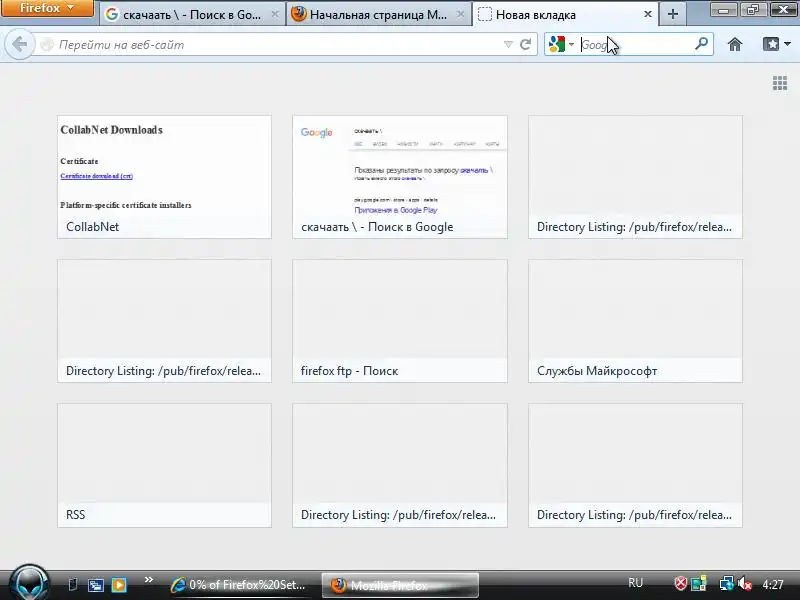Open the 'Службы Майкрософт' tile

click(x=635, y=320)
